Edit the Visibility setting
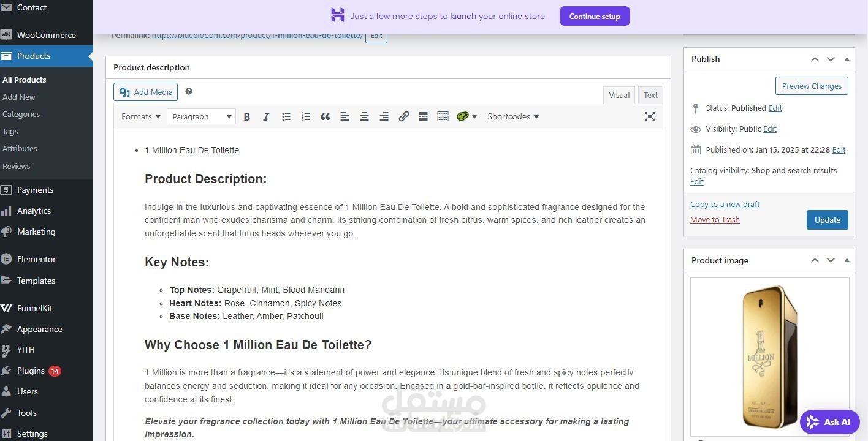This screenshot has width=868, height=441. tap(770, 129)
